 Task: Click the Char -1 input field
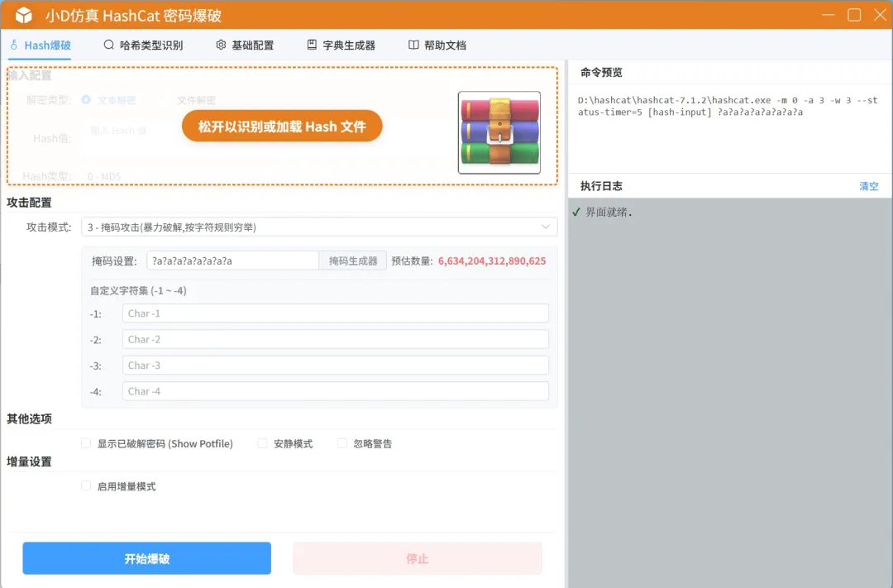click(x=336, y=313)
